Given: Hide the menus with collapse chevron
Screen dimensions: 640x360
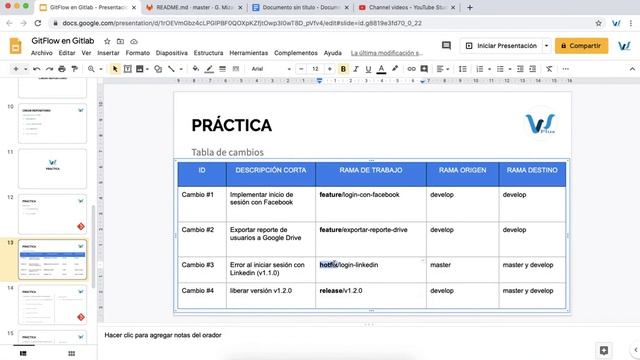Looking at the screenshot, I should tap(632, 69).
